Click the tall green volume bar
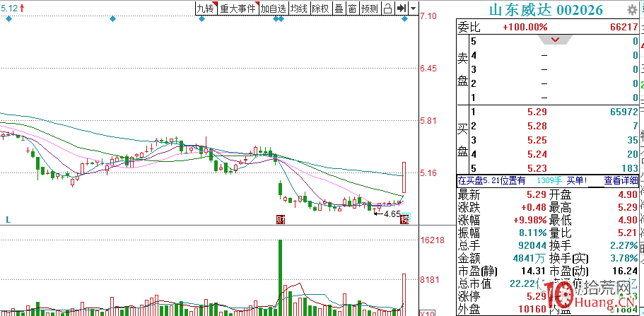 pos(281,277)
